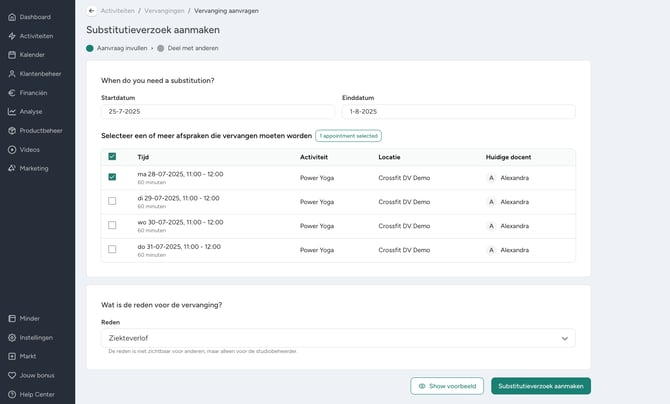The height and width of the screenshot is (404, 670).
Task: Expand the Reden dropdown showing Ziekteverlof
Action: point(338,338)
